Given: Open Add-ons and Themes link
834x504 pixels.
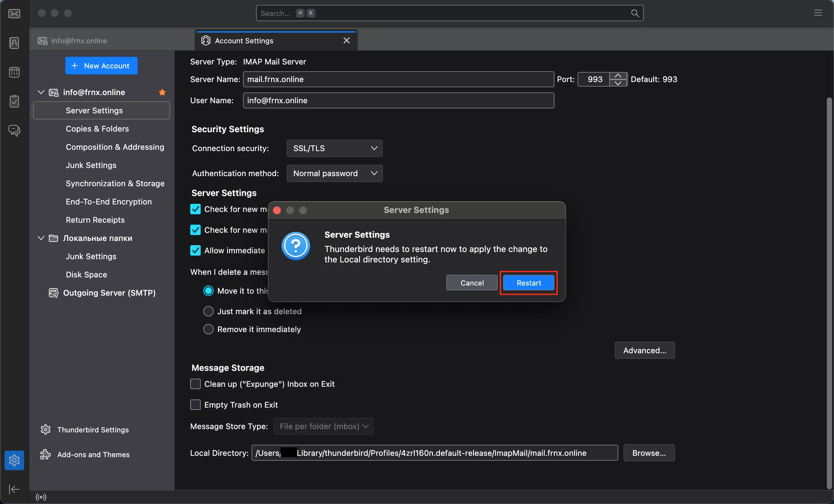Looking at the screenshot, I should [x=93, y=454].
